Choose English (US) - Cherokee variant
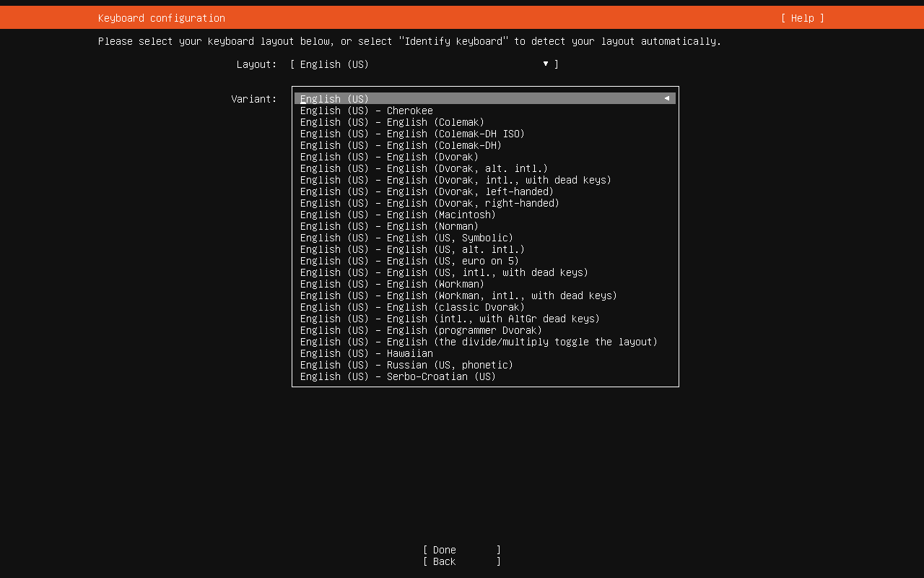 click(x=366, y=111)
